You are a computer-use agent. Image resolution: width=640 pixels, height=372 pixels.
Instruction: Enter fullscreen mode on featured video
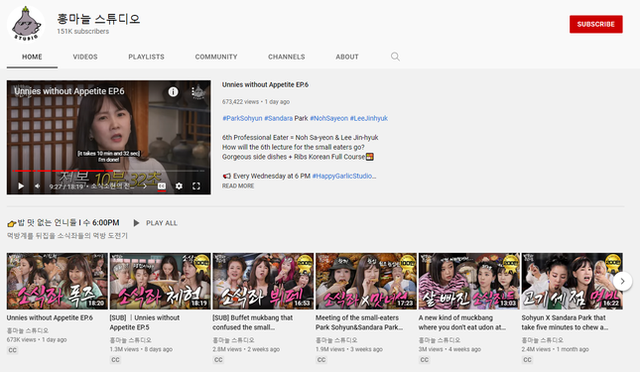[x=196, y=186]
